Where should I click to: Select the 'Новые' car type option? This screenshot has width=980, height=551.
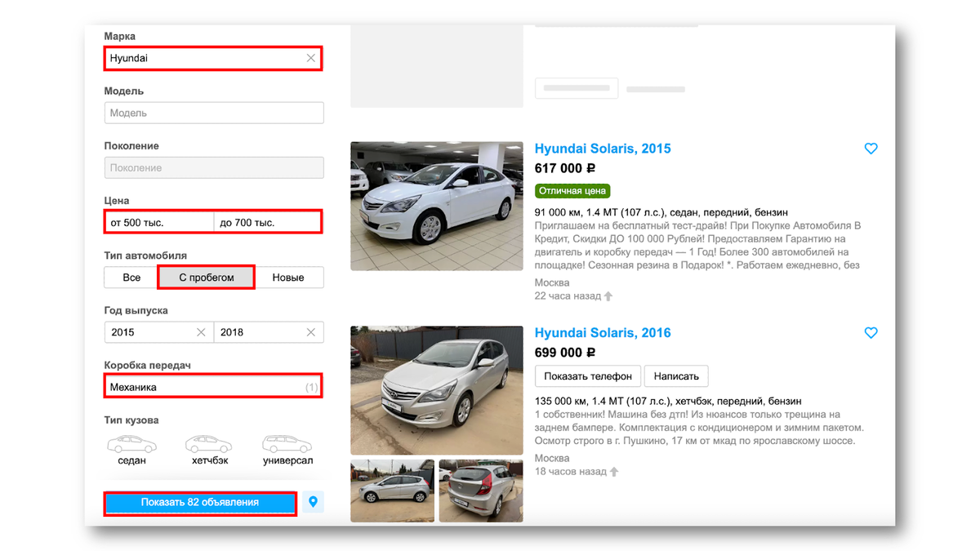[288, 278]
